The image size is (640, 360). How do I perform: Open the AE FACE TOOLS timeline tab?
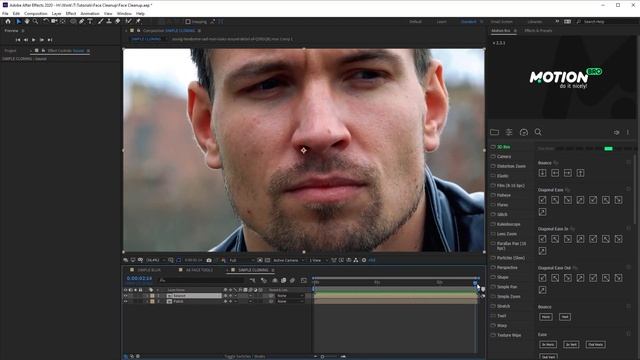pyautogui.click(x=199, y=270)
